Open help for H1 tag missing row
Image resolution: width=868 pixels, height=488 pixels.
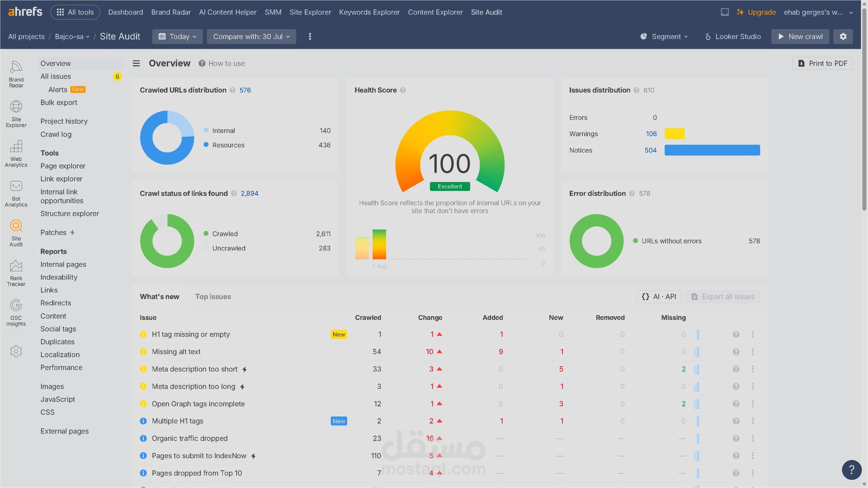tap(736, 334)
